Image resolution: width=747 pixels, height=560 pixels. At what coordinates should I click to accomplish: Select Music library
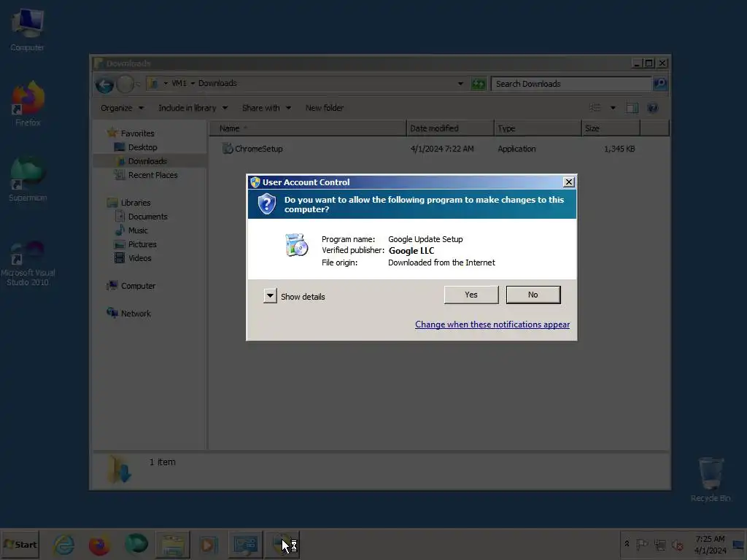tap(131, 230)
